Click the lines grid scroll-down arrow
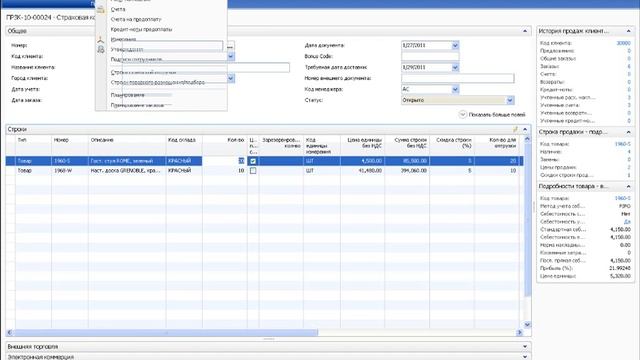The height and width of the screenshot is (360, 640). 527,325
